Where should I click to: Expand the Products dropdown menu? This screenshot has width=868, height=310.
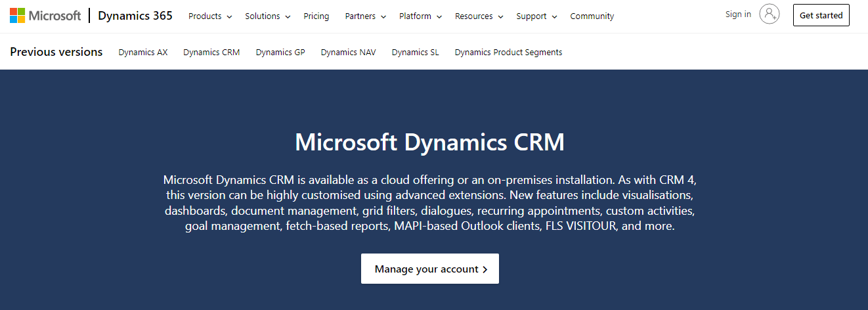click(x=210, y=16)
